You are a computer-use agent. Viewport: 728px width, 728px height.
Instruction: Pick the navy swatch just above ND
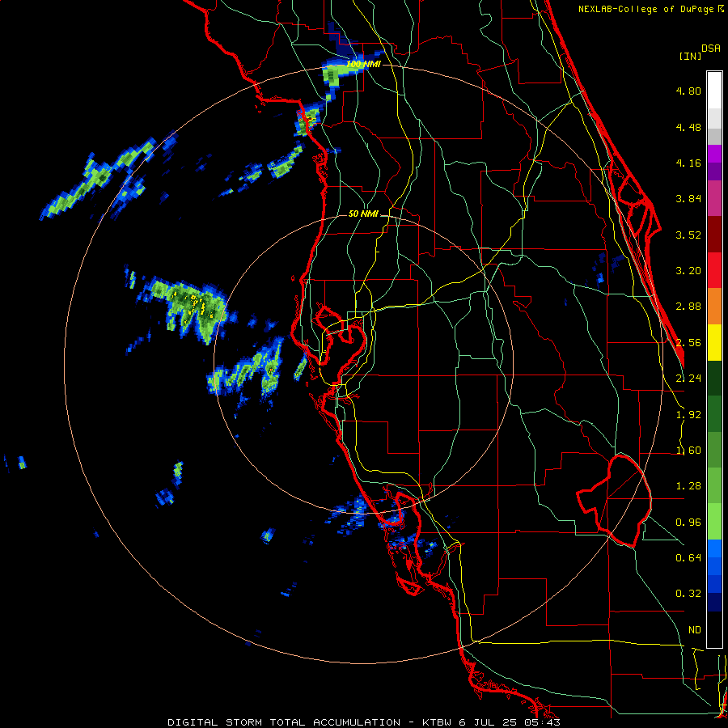(714, 603)
